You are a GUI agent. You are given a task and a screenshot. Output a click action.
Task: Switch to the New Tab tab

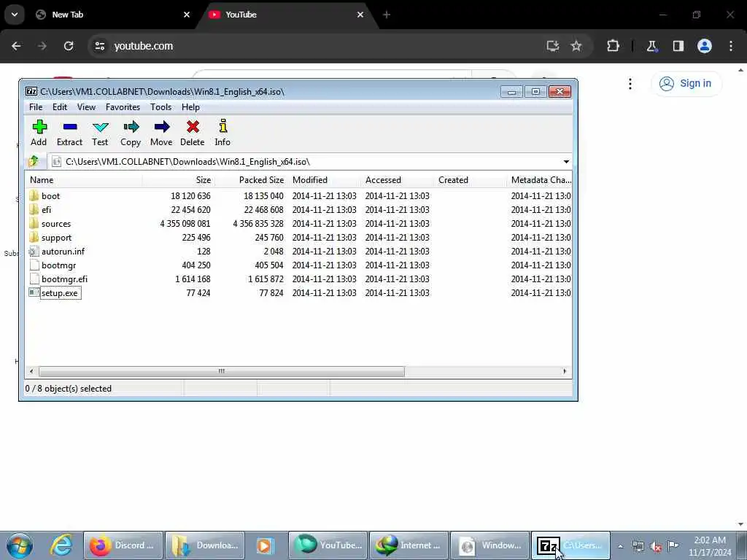(113, 15)
